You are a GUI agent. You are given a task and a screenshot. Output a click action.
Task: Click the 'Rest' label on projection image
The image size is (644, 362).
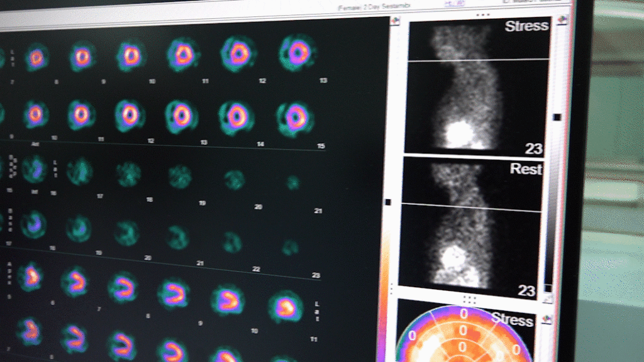click(x=526, y=168)
